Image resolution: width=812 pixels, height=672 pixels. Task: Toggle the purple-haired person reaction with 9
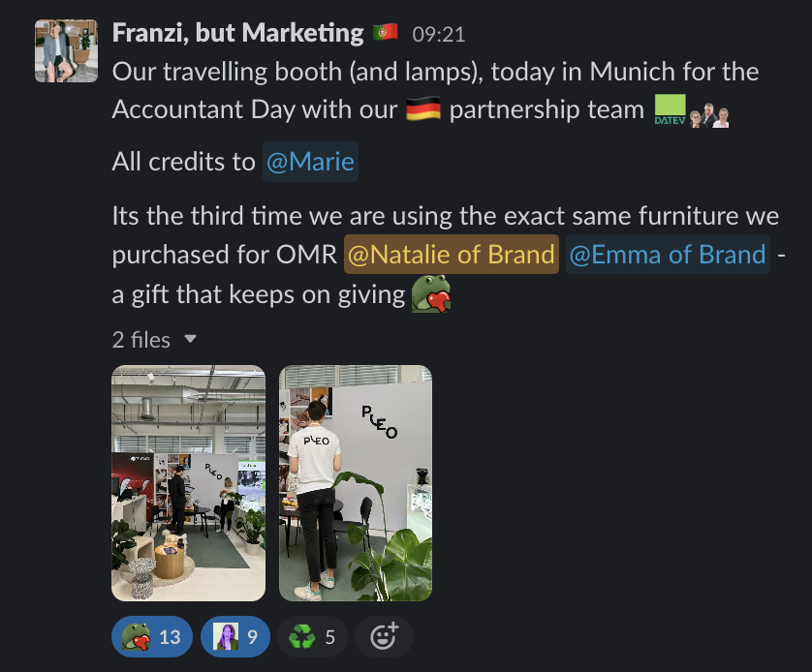click(x=235, y=636)
